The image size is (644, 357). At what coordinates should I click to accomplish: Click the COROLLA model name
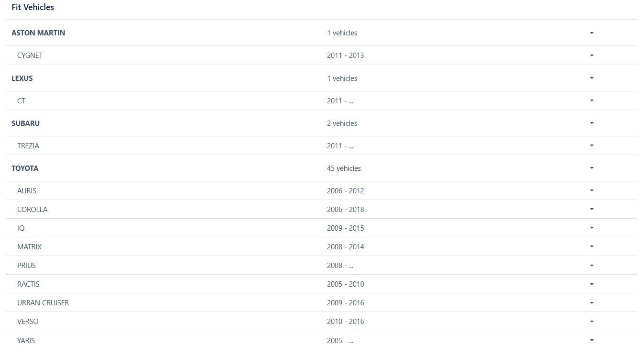point(32,210)
